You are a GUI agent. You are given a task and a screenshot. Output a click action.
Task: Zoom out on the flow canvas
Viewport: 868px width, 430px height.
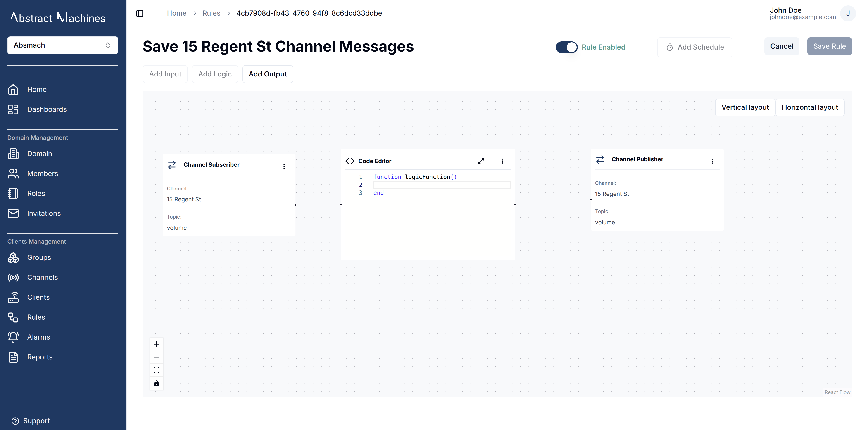coord(156,357)
